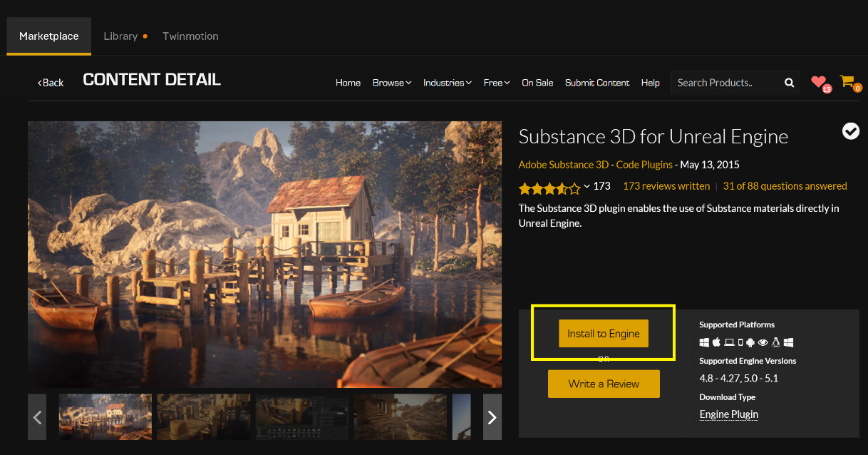Click the Windows icon beside the Linux penguin
This screenshot has width=868, height=455.
coord(788,342)
